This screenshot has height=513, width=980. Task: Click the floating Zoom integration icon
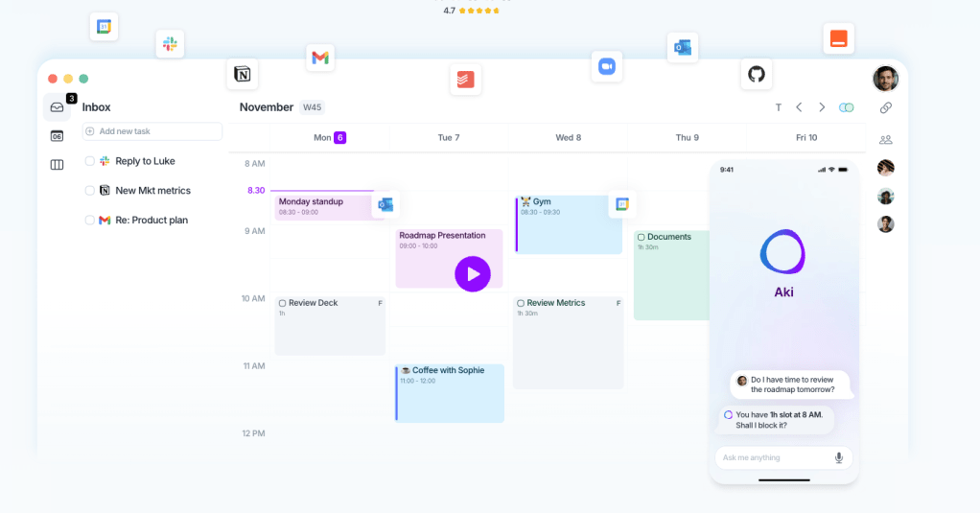tap(606, 66)
